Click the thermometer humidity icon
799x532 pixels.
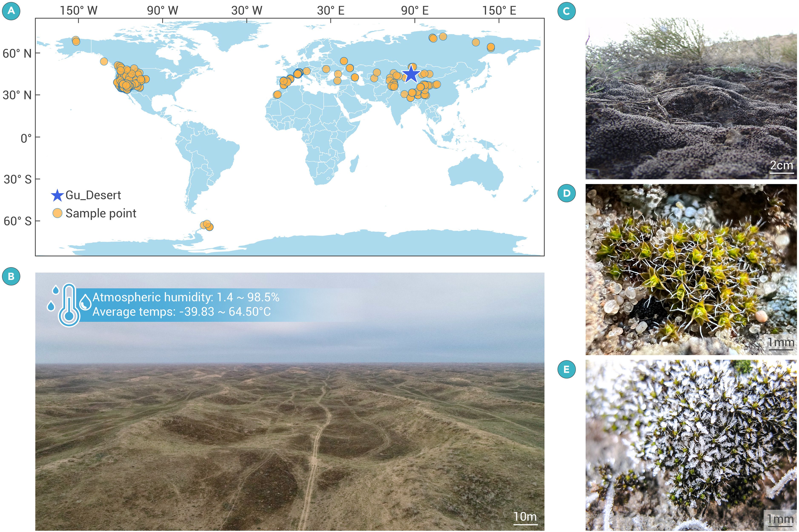tap(69, 305)
